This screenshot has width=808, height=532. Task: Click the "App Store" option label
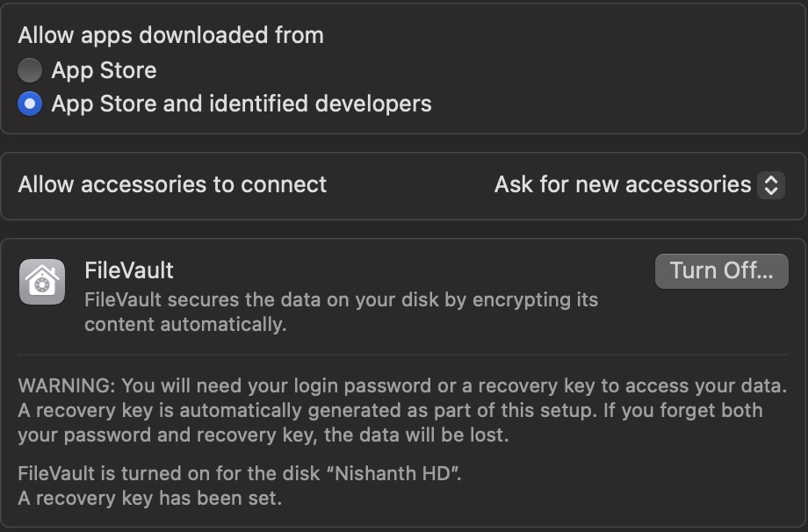pos(104,70)
